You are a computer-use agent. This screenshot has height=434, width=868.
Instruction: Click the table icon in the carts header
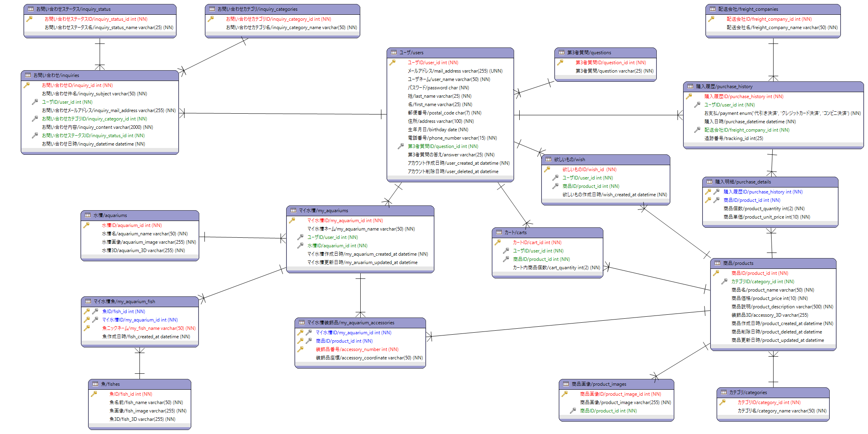pyautogui.click(x=499, y=232)
